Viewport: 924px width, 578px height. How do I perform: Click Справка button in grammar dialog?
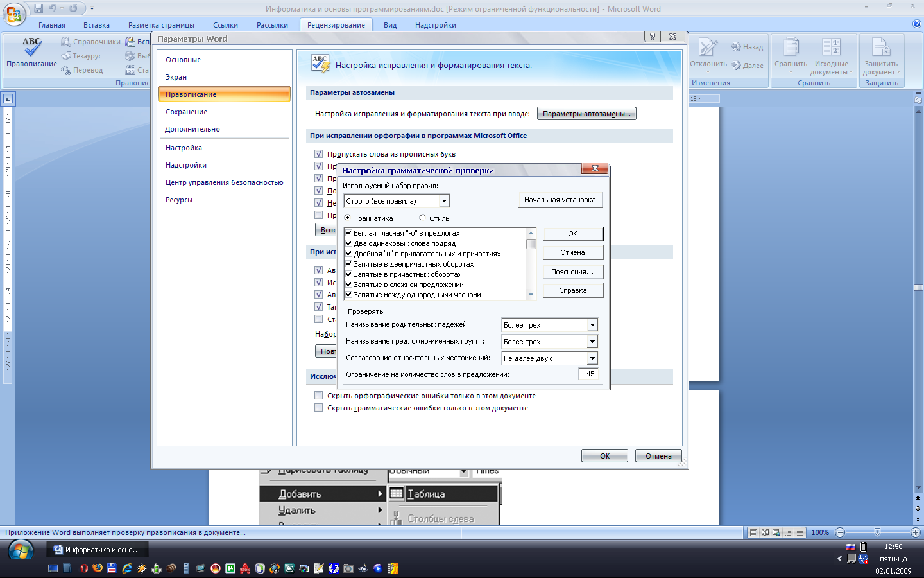pyautogui.click(x=572, y=290)
